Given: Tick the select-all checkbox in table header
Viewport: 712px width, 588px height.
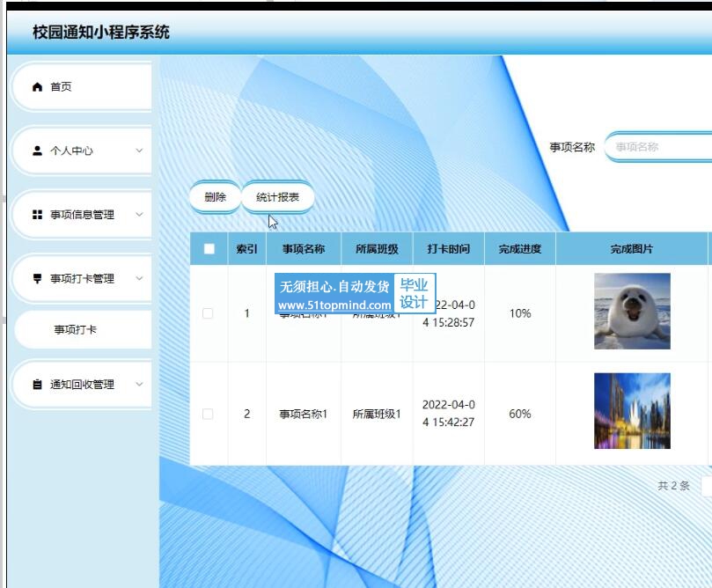Looking at the screenshot, I should (209, 249).
